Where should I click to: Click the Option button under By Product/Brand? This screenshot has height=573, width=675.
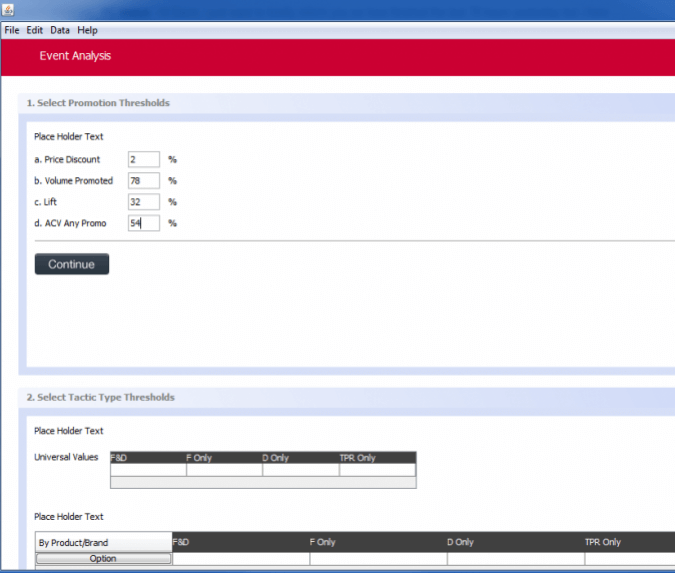[x=103, y=558]
